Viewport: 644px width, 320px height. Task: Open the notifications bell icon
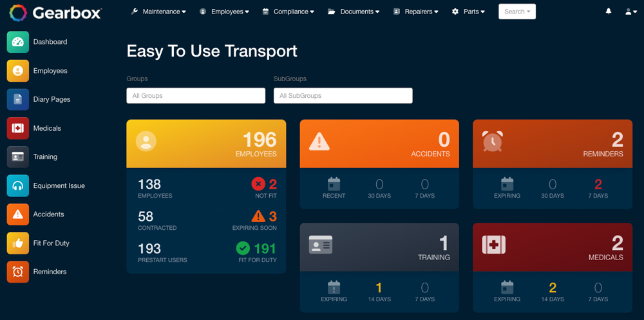[609, 12]
